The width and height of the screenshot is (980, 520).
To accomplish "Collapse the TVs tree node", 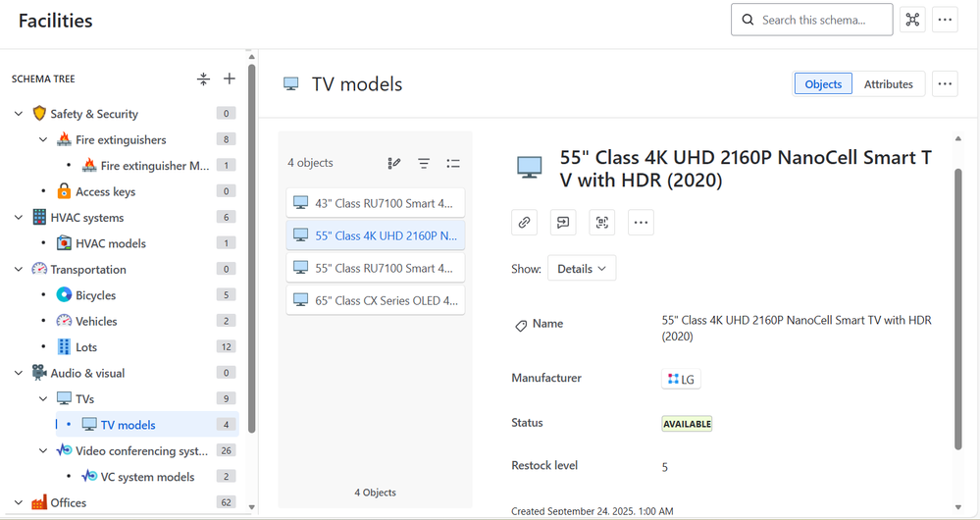I will [x=43, y=398].
